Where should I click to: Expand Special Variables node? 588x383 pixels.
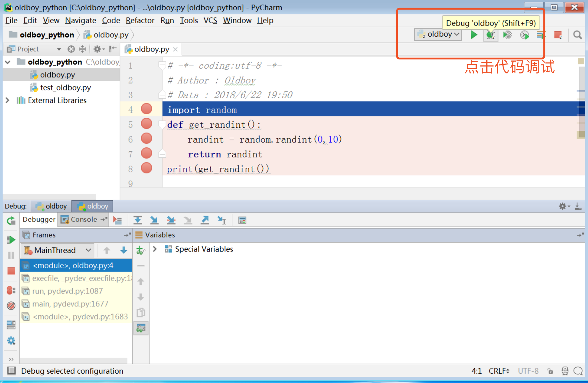coord(155,249)
